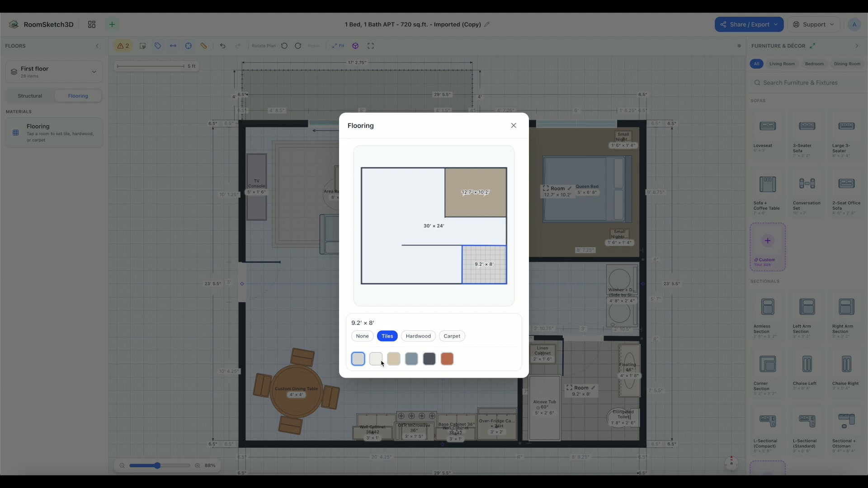Click the Search Furniture & Fixtures field
This screenshot has height=488, width=868.
[807, 83]
